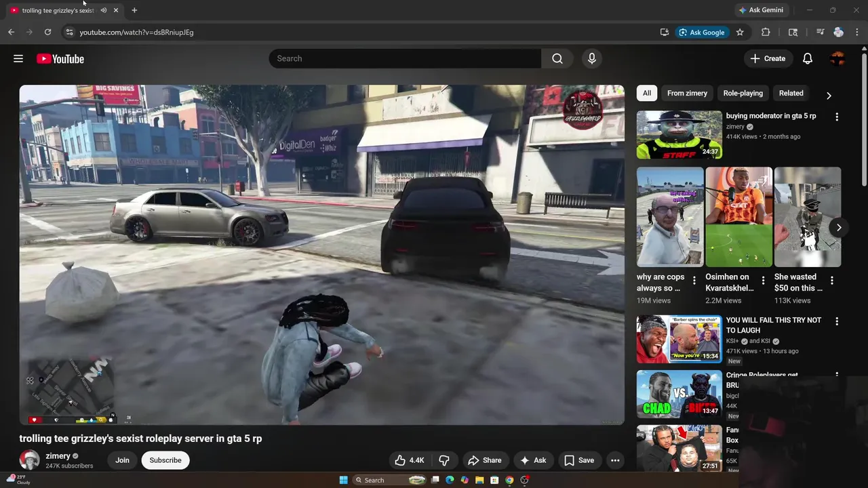Click the search magnifier button

pos(557,59)
